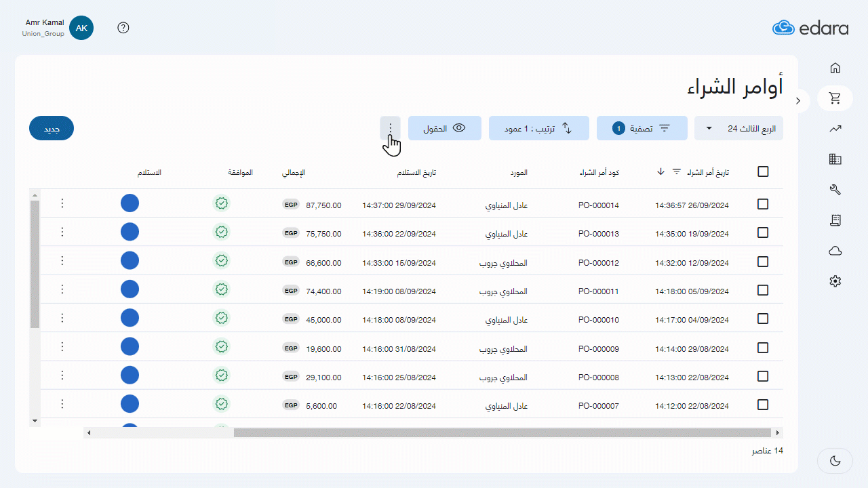This screenshot has width=868, height=488.
Task: Click approval status icon for PO-000013
Action: (221, 232)
